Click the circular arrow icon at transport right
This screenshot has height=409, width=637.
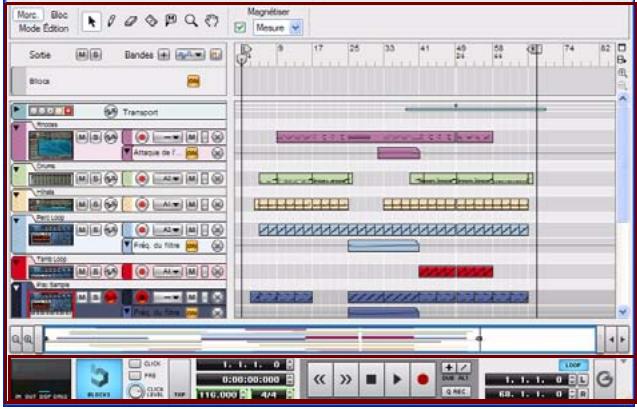tap(604, 379)
